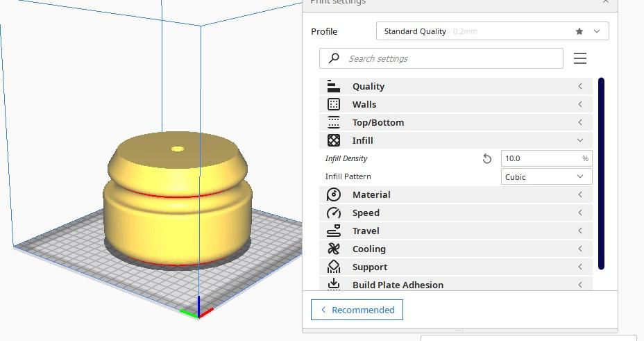The image size is (644, 341).
Task: Switch back to Recommended settings
Action: coord(357,310)
